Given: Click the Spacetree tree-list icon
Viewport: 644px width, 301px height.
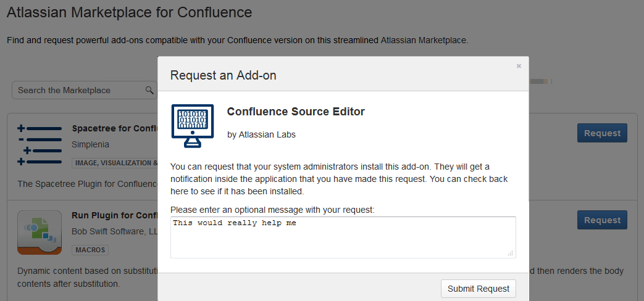Looking at the screenshot, I should (x=40, y=145).
